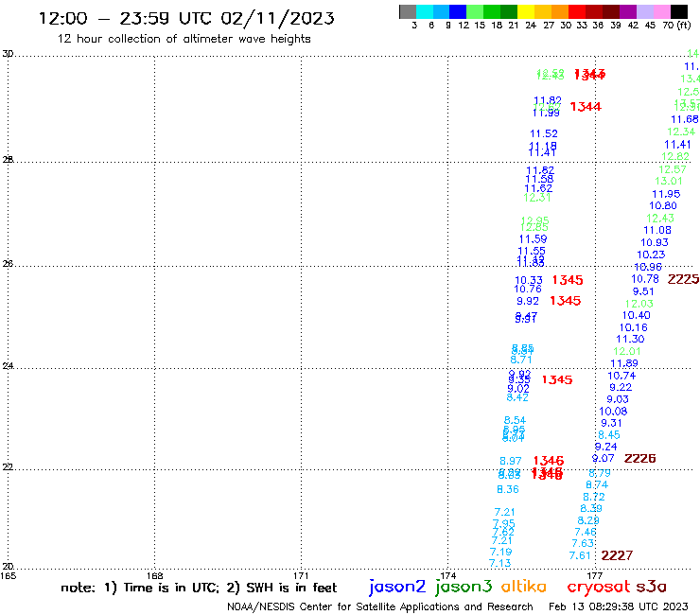700x615 pixels.
Task: Click the wave height value 10.40
Action: pos(637,315)
